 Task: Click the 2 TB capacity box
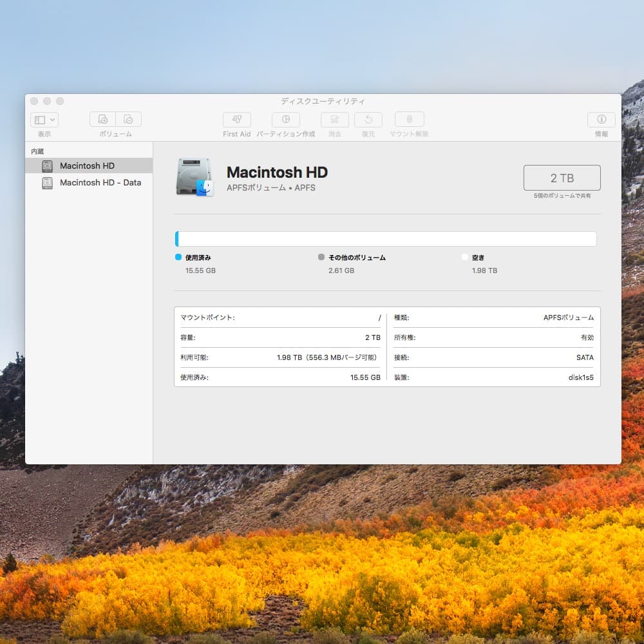[562, 178]
